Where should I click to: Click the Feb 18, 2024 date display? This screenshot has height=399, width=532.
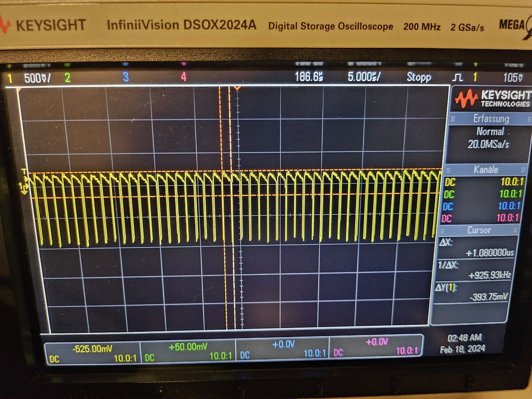click(x=463, y=349)
